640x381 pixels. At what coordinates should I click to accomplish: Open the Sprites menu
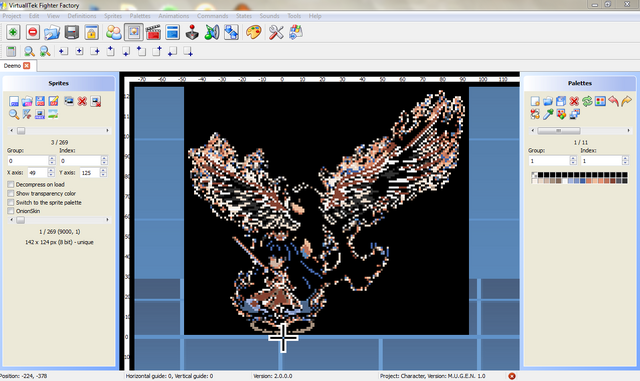coord(113,16)
